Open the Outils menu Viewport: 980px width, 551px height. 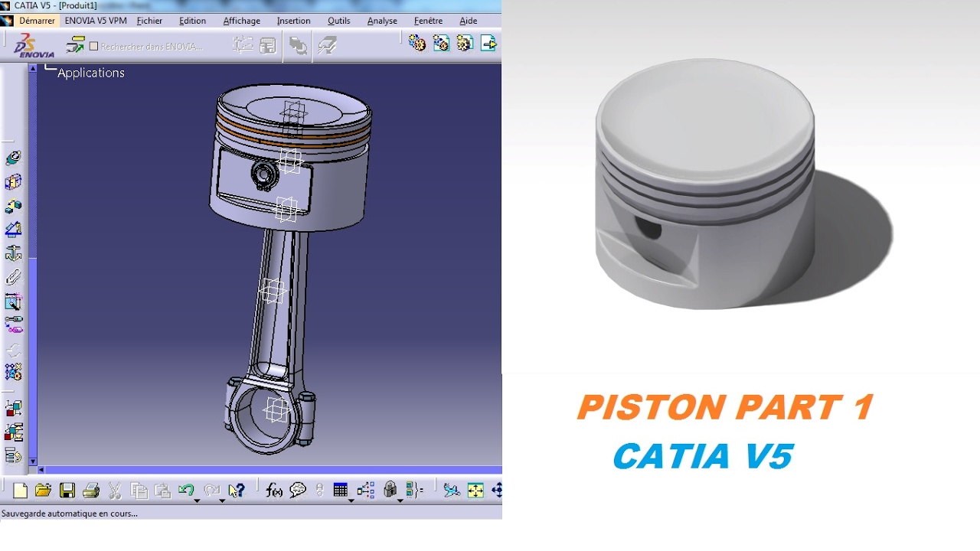[339, 21]
